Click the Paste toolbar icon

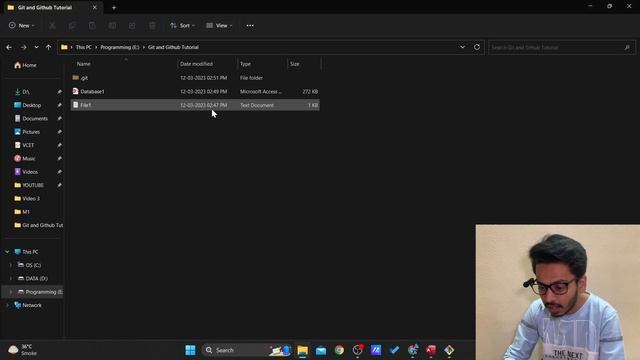pos(92,26)
